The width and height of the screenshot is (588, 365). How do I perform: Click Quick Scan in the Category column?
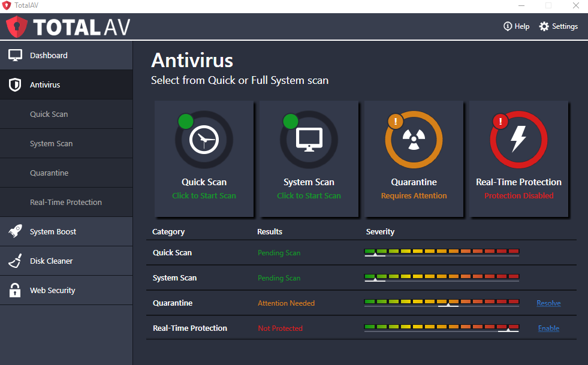click(x=172, y=252)
